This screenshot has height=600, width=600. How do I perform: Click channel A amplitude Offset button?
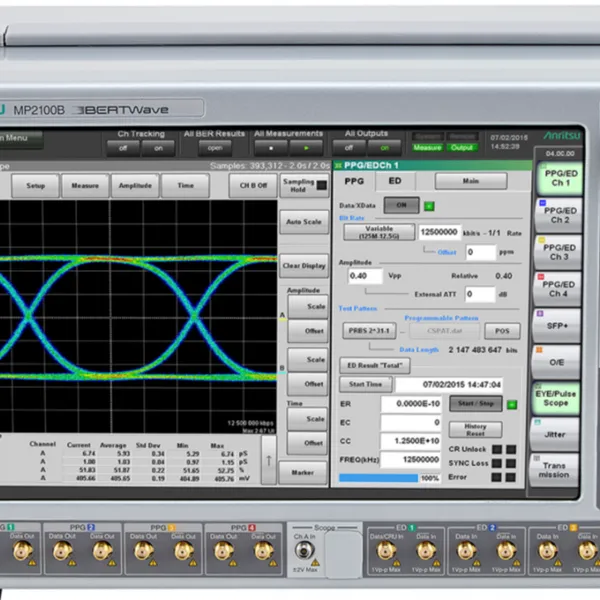[308, 331]
